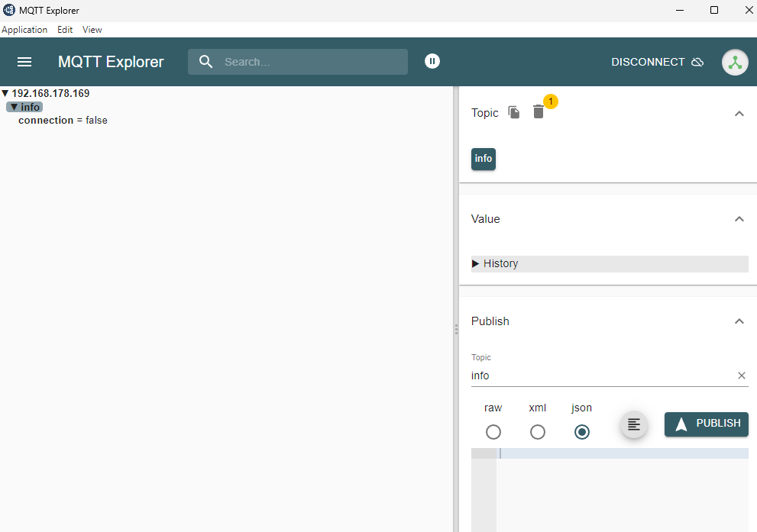This screenshot has height=532, width=757.
Task: Click the info topic chip
Action: 484,159
